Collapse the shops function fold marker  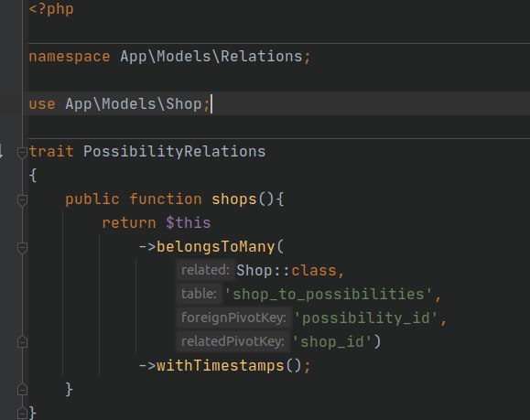(x=22, y=200)
